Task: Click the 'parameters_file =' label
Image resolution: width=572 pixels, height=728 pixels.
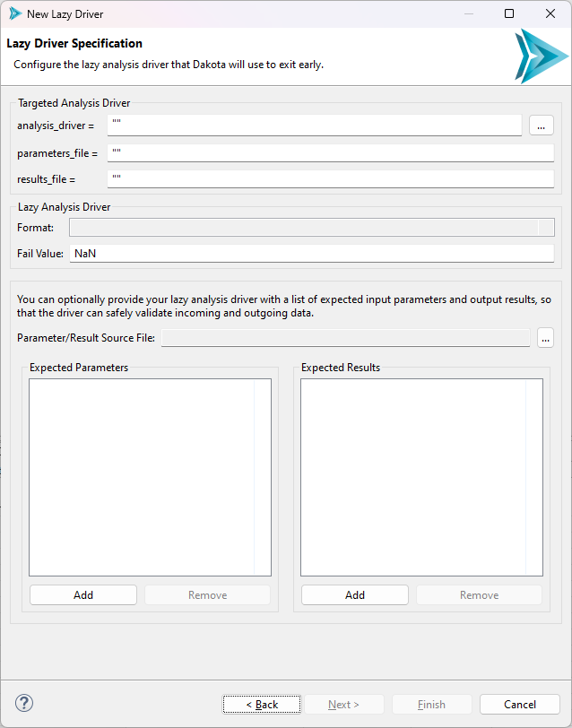Action: click(57, 153)
